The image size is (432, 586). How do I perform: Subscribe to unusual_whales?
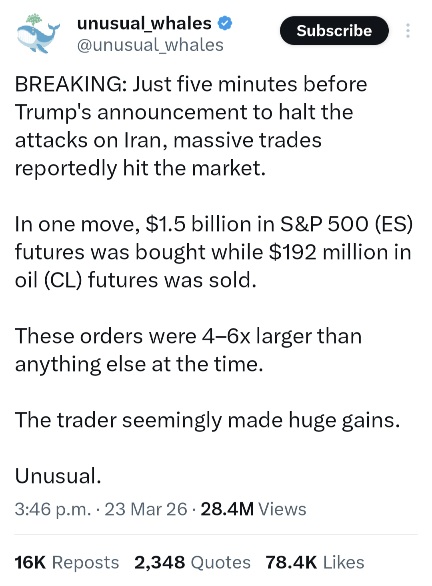334,31
